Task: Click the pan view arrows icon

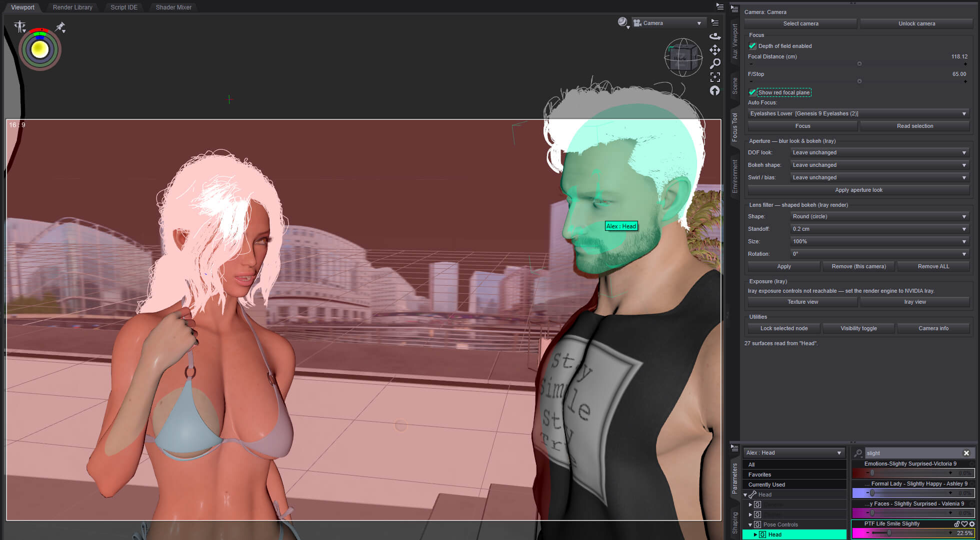Action: pos(715,49)
